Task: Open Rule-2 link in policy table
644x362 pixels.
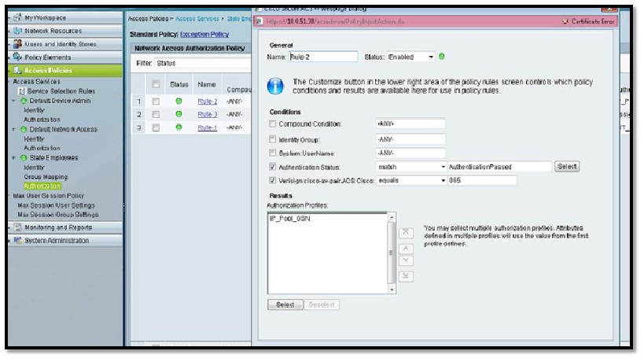Action: [x=208, y=102]
